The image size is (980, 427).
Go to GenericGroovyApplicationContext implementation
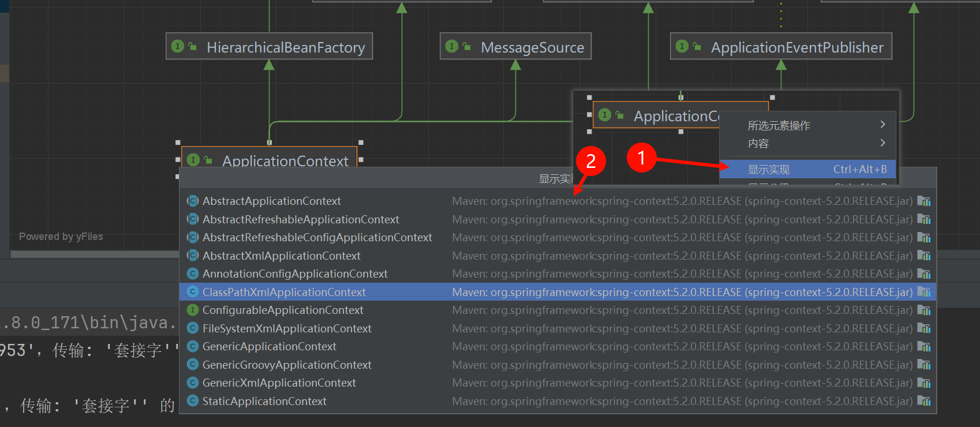pos(287,365)
